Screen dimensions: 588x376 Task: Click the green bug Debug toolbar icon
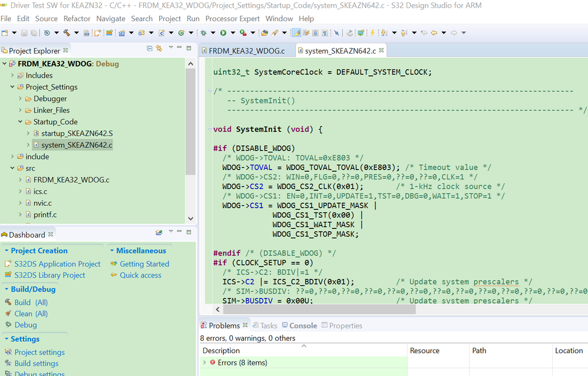(x=203, y=33)
